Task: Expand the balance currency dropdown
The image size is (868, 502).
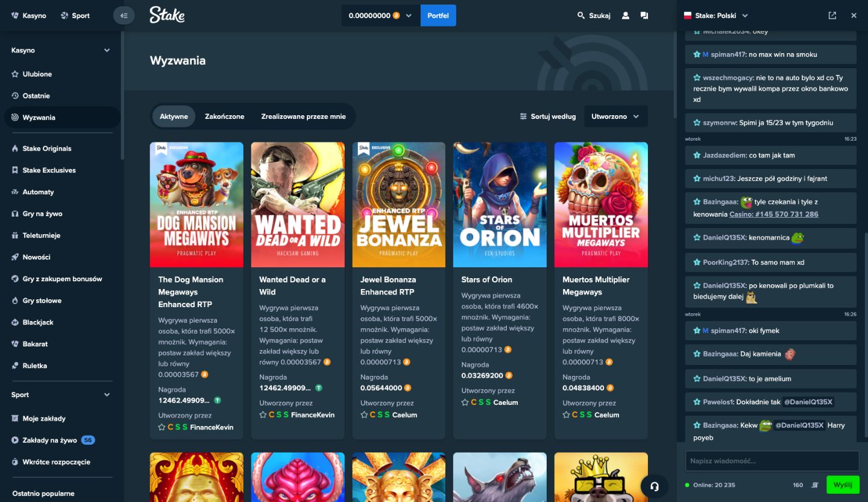Action: click(x=408, y=16)
